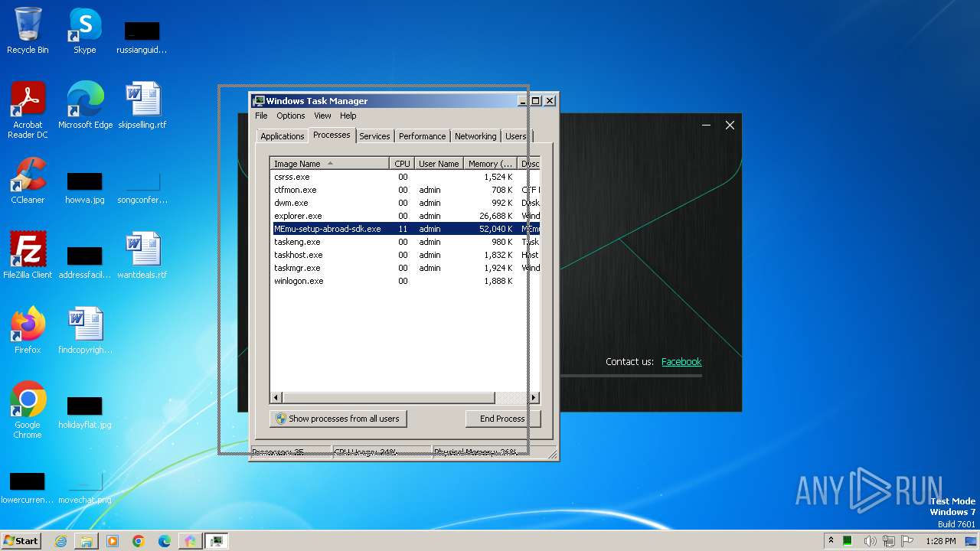
Task: Launch Skype from the desktop
Action: [x=84, y=31]
